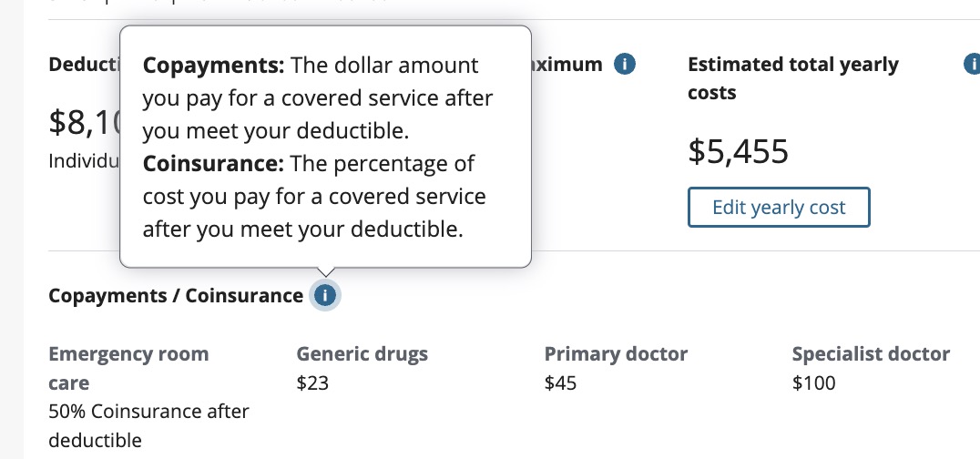Click the $45 primary doctor copay

tap(560, 383)
